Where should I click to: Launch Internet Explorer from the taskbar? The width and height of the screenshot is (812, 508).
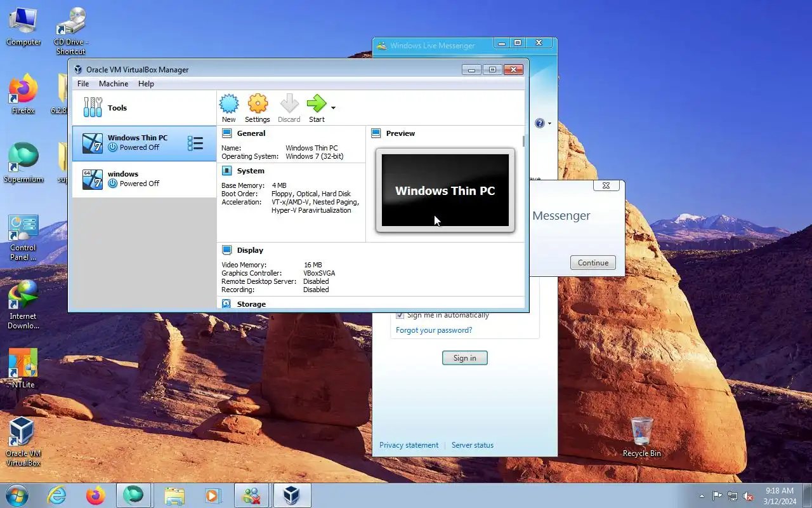(x=57, y=495)
